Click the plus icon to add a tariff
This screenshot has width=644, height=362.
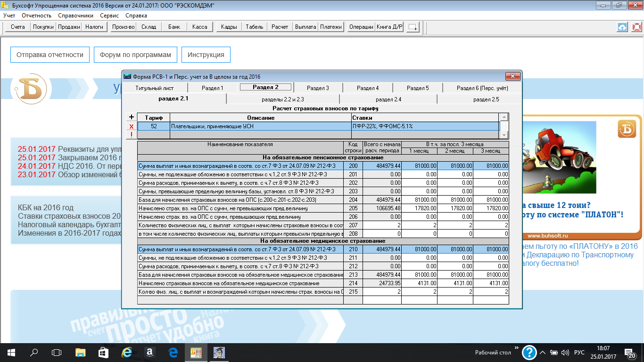click(132, 117)
